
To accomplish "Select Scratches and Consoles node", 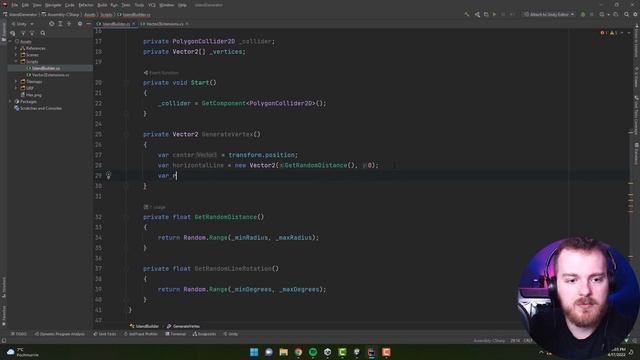I will point(41,108).
